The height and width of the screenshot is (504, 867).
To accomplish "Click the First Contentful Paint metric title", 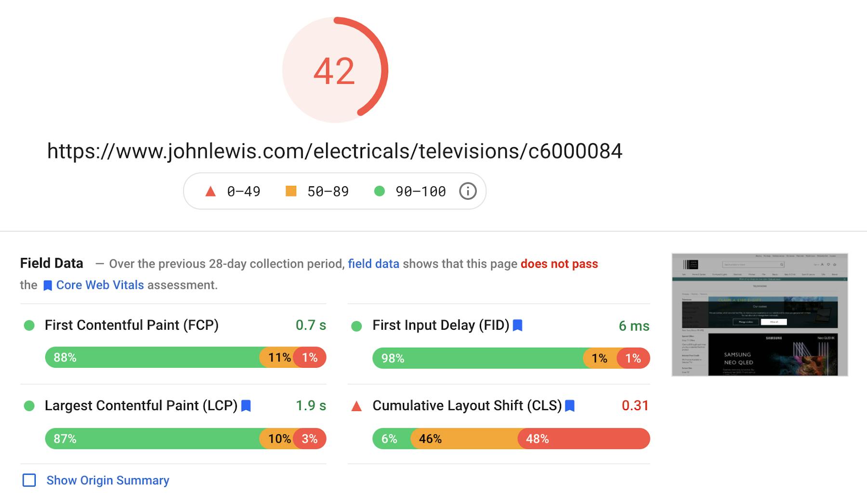I will click(x=131, y=325).
